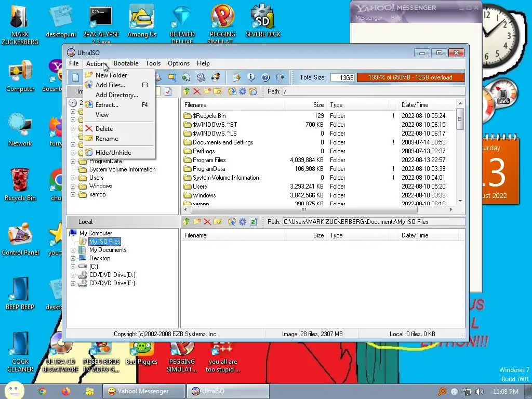Expand CD/DVD Drive(D:) node
The image size is (532, 399).
tap(73, 275)
